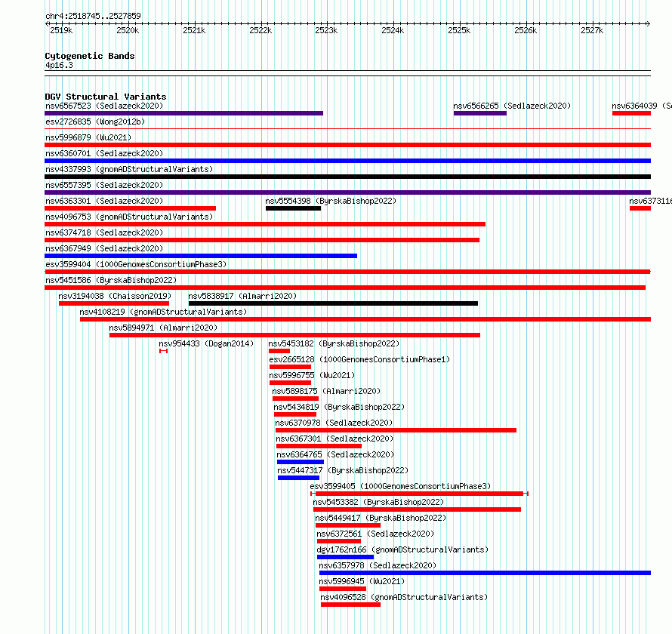Click the 2523k ruler tick label
The image size is (672, 634).
327,30
